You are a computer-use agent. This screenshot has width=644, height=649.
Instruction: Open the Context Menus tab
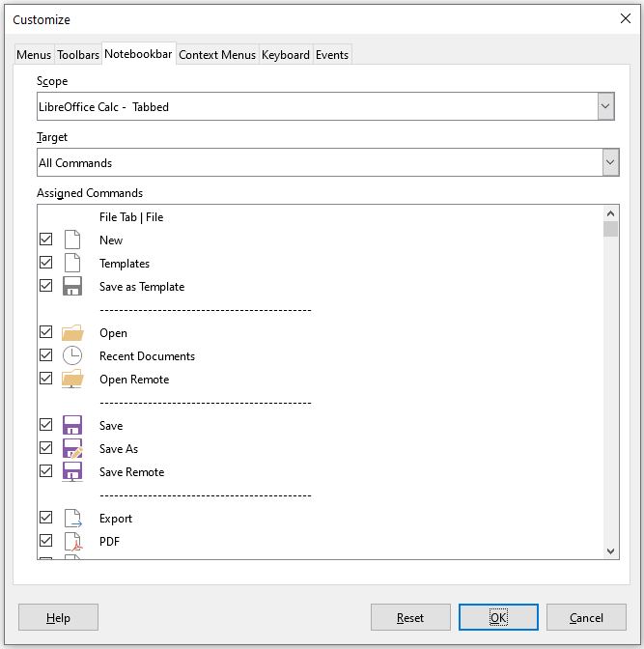click(x=217, y=55)
